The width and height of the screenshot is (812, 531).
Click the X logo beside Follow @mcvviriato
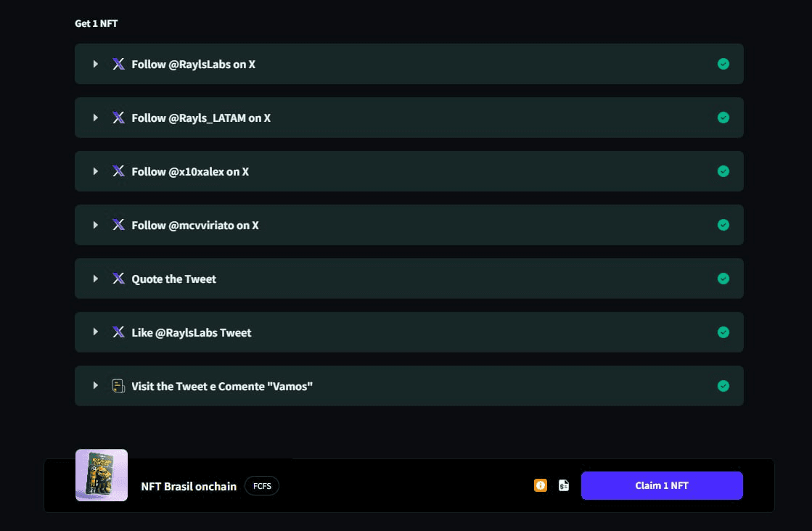coord(118,225)
